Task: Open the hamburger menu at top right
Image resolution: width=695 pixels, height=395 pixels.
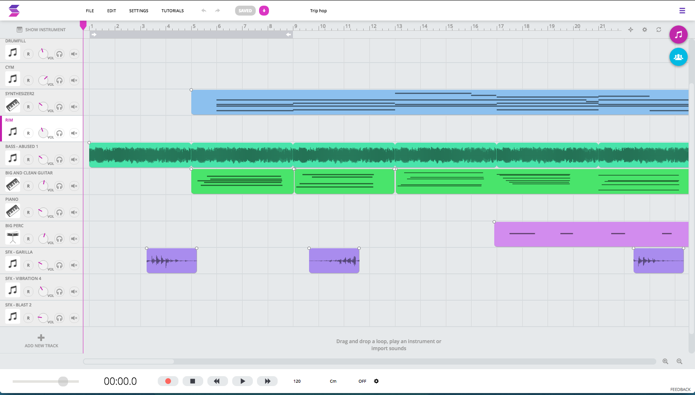Action: click(x=682, y=11)
